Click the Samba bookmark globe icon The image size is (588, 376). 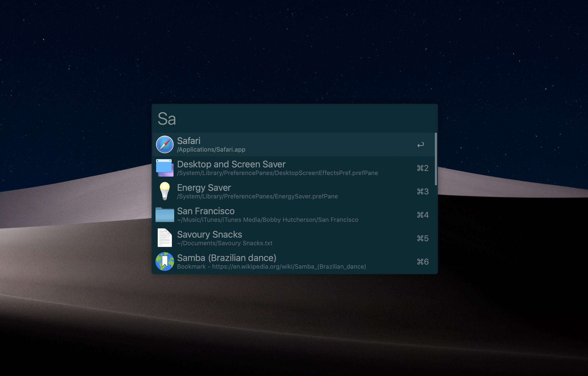[165, 262]
